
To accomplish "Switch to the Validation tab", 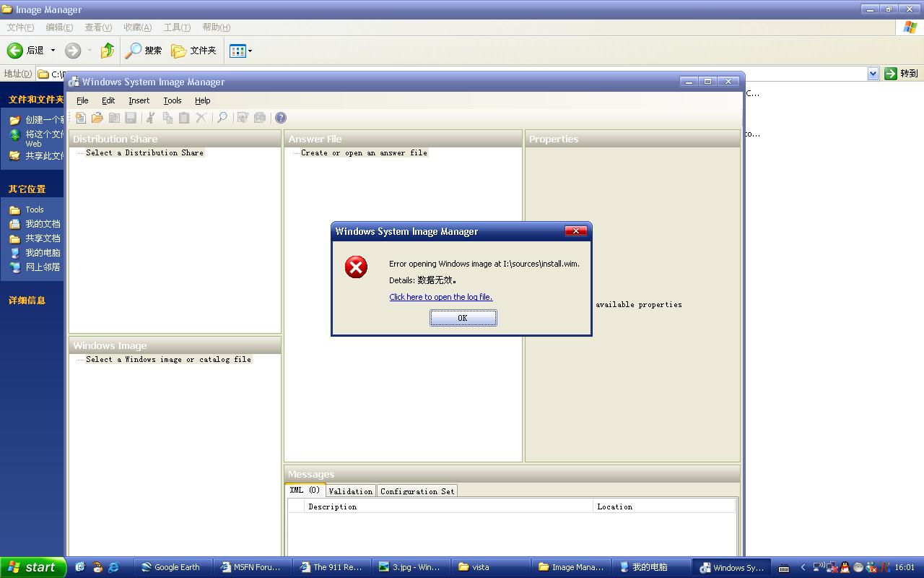I will tap(350, 491).
